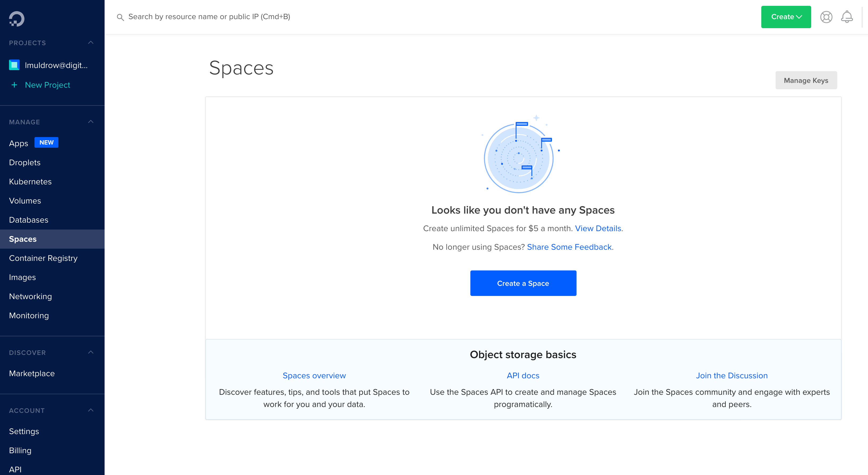Viewport: 868px width, 475px height.
Task: Click the search bar icon
Action: coord(120,17)
